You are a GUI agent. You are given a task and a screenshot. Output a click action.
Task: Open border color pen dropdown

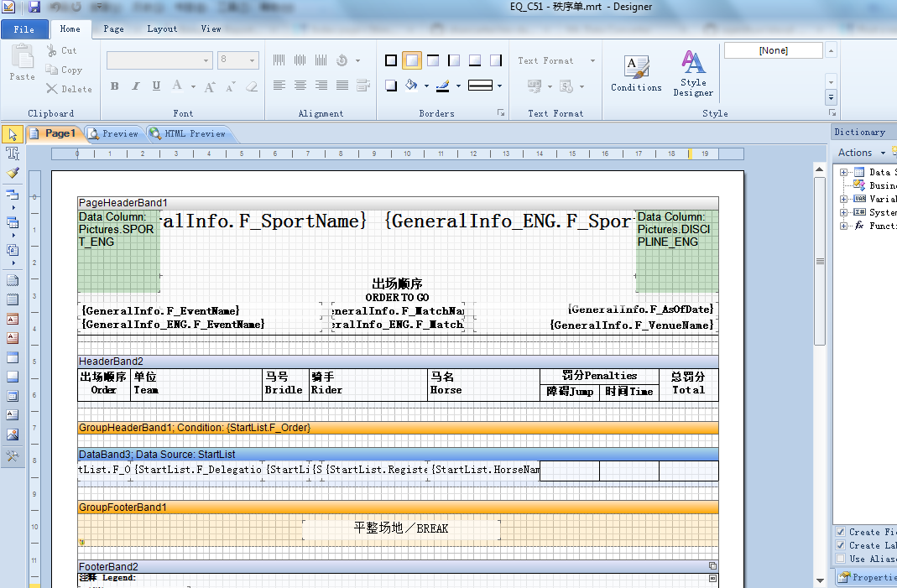[x=459, y=86]
